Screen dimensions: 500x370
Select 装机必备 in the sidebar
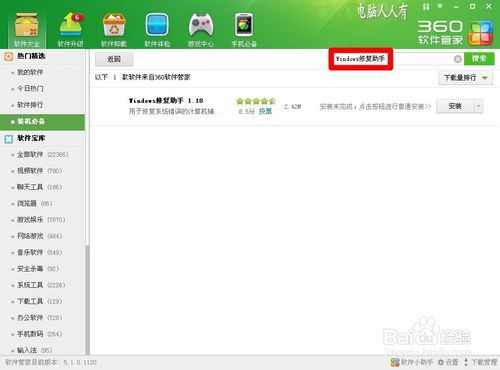pos(42,122)
